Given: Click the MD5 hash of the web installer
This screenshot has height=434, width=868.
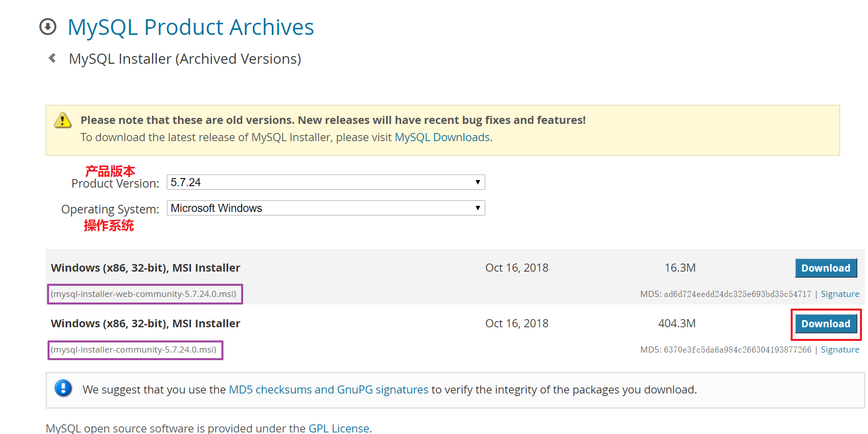Looking at the screenshot, I should (x=737, y=294).
